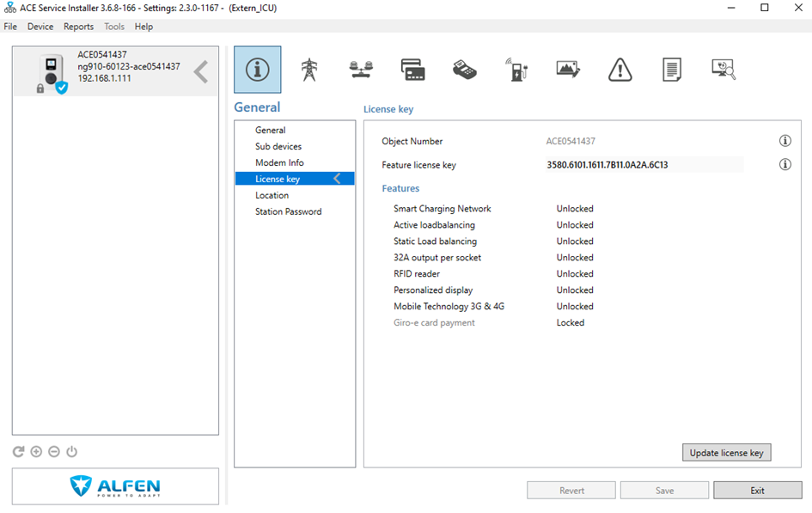812x513 pixels.
Task: Click the chevron on device ACE0541437 entry
Action: (201, 71)
